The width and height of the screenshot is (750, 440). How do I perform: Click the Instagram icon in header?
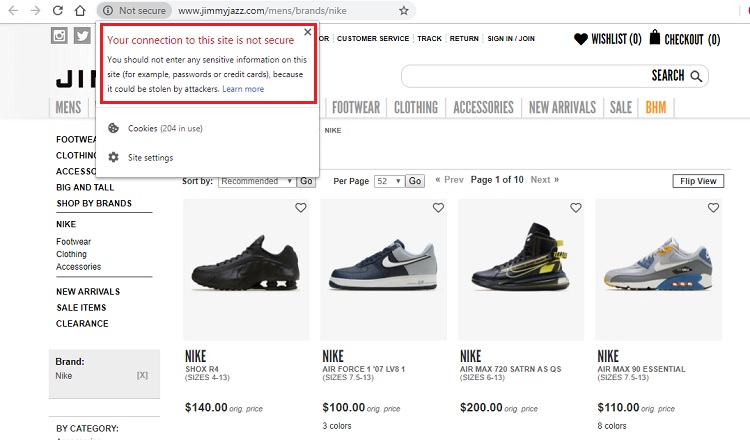click(59, 37)
